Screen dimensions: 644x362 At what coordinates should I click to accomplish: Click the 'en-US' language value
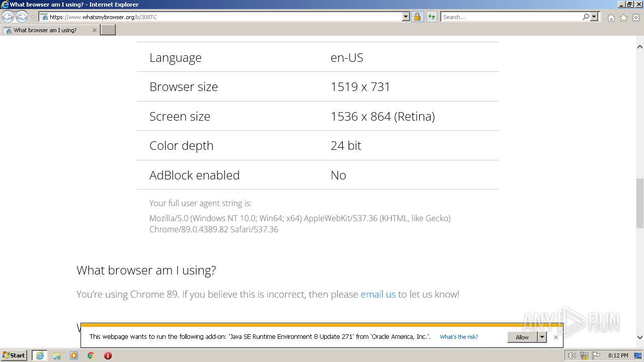[347, 57]
